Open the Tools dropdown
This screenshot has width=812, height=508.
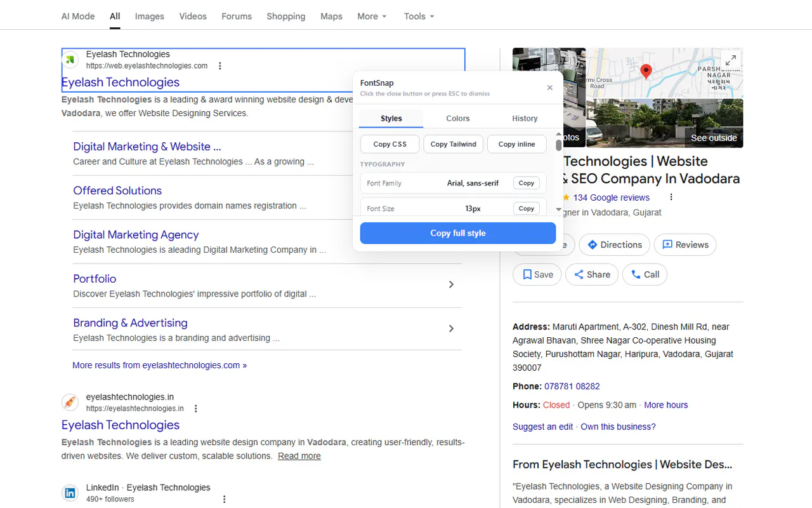(419, 17)
